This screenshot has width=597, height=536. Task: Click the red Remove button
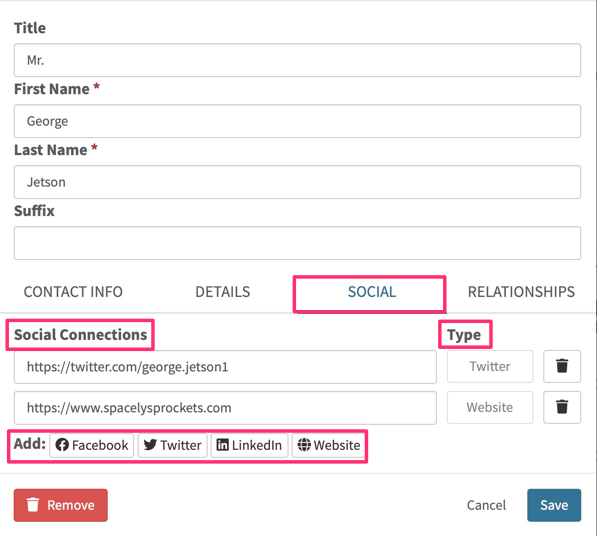[61, 505]
